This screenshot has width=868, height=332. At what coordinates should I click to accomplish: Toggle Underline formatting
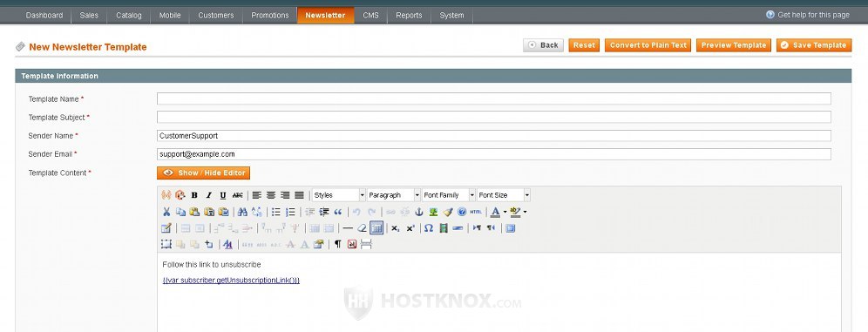(223, 195)
